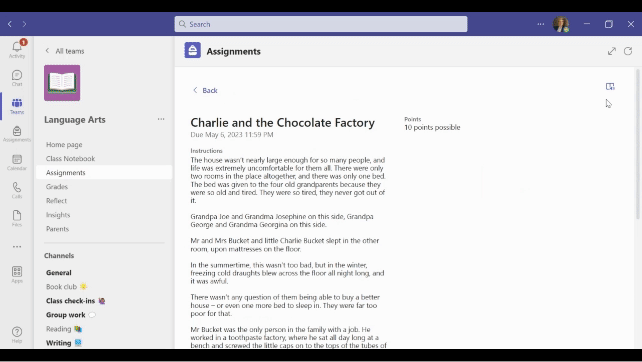The width and height of the screenshot is (642, 362).
Task: Open the Apps icon
Action: (x=17, y=274)
